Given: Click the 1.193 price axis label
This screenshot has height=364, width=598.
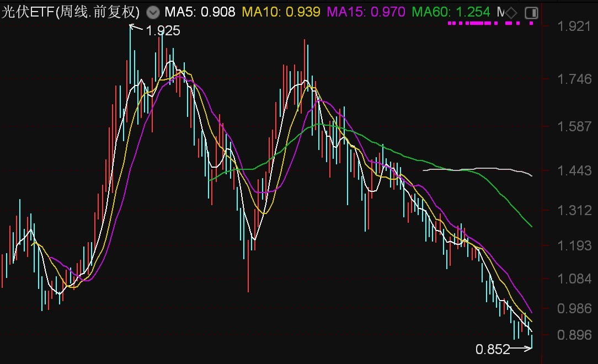Looking at the screenshot, I should click(575, 245).
